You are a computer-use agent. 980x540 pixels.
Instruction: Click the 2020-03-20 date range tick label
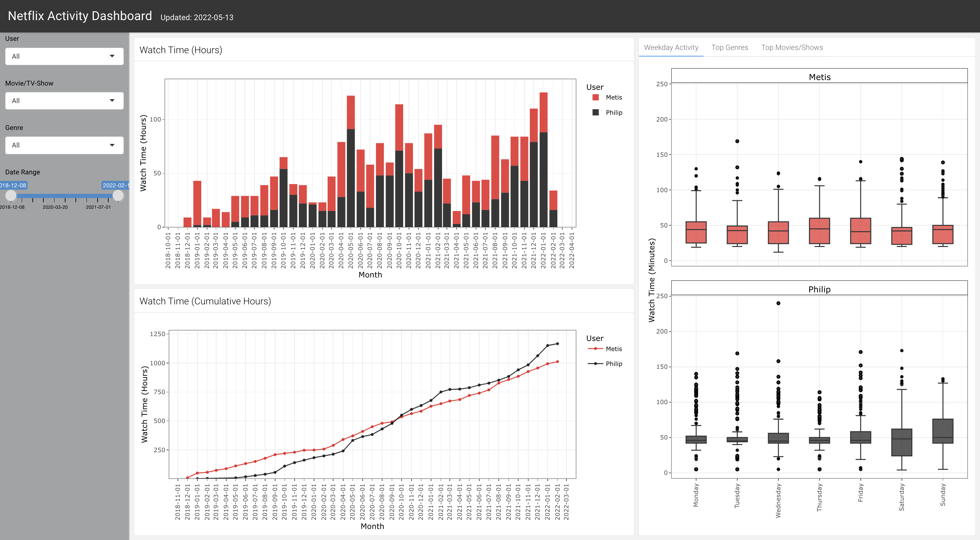click(x=55, y=207)
